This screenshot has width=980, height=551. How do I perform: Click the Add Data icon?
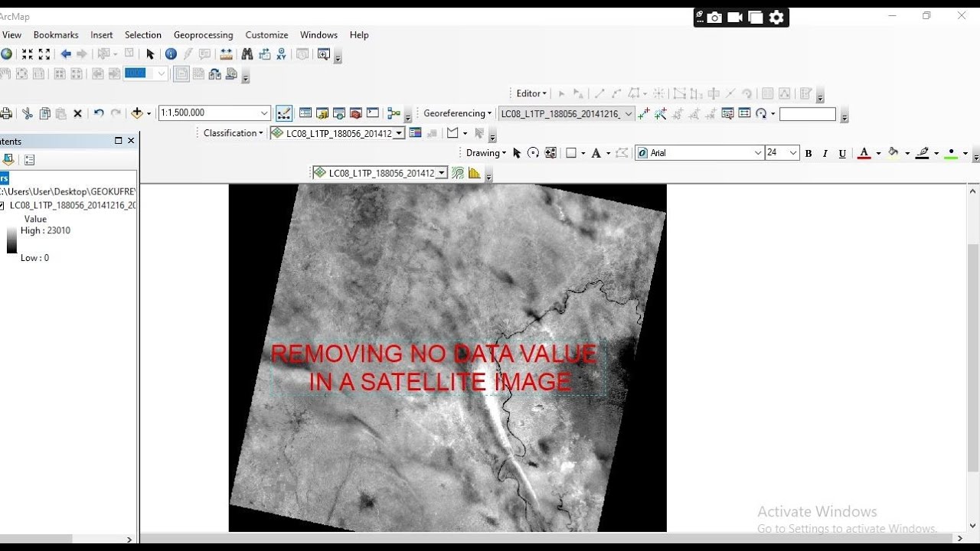pyautogui.click(x=137, y=113)
